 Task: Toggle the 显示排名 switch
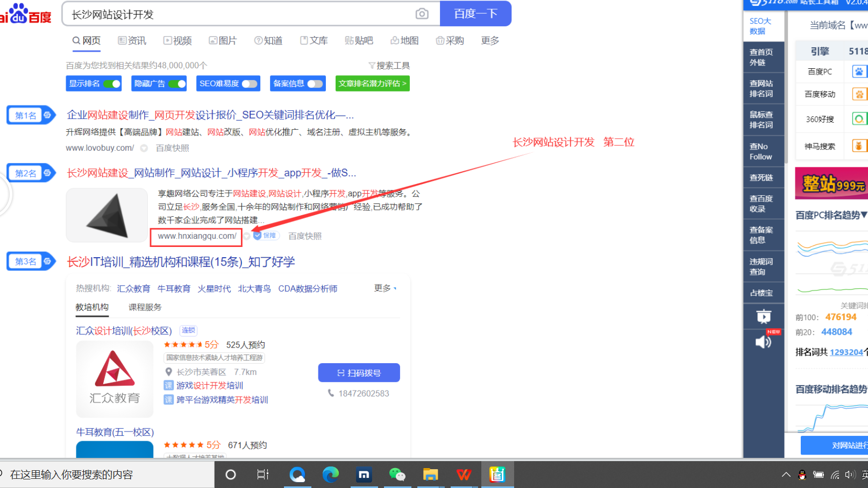[112, 84]
